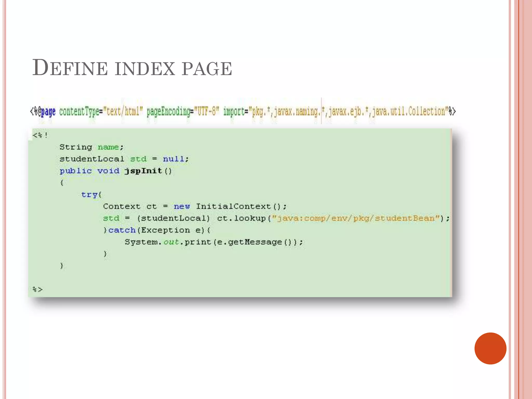Click the '}catch(Exception e){' line
The width and height of the screenshot is (532, 399).
tap(157, 230)
